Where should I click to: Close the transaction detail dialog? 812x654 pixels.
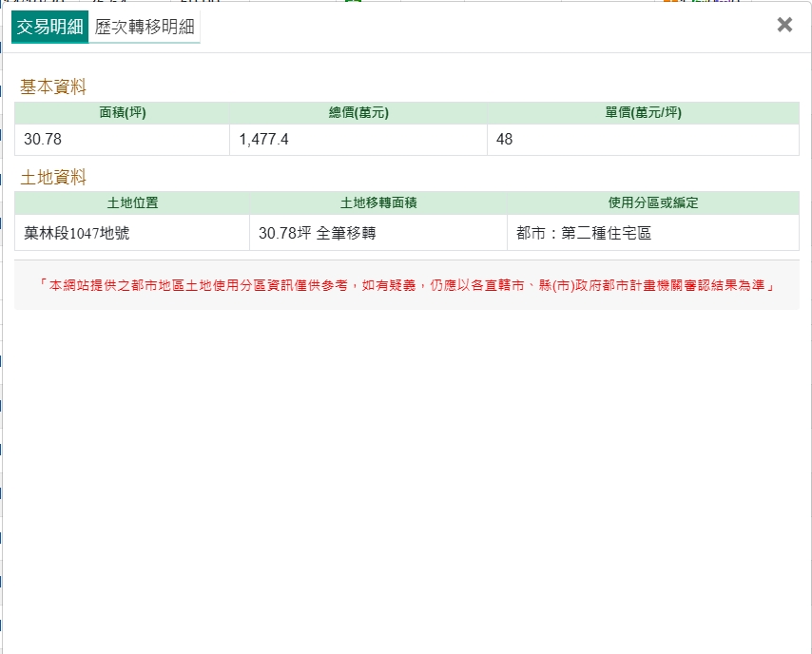(784, 26)
